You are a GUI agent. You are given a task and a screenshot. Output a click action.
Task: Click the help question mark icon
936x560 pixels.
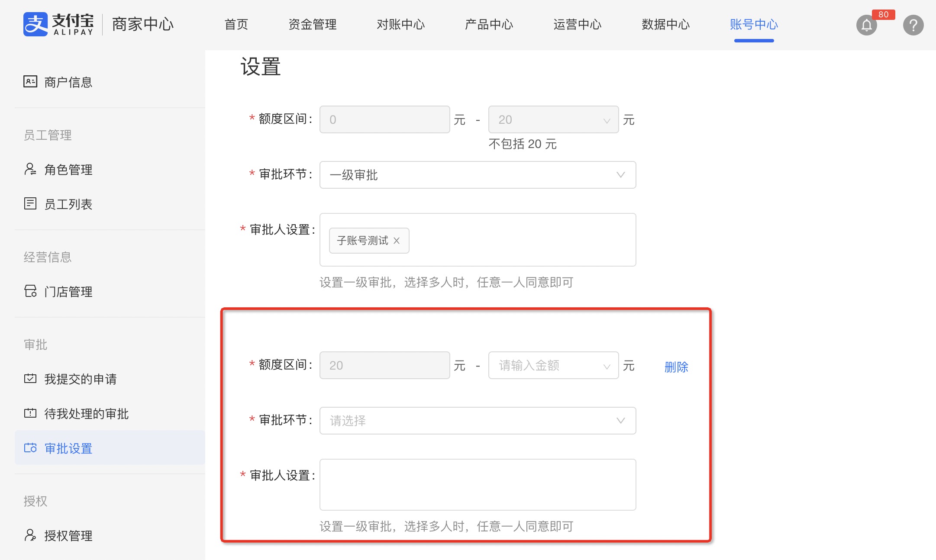coord(913,25)
